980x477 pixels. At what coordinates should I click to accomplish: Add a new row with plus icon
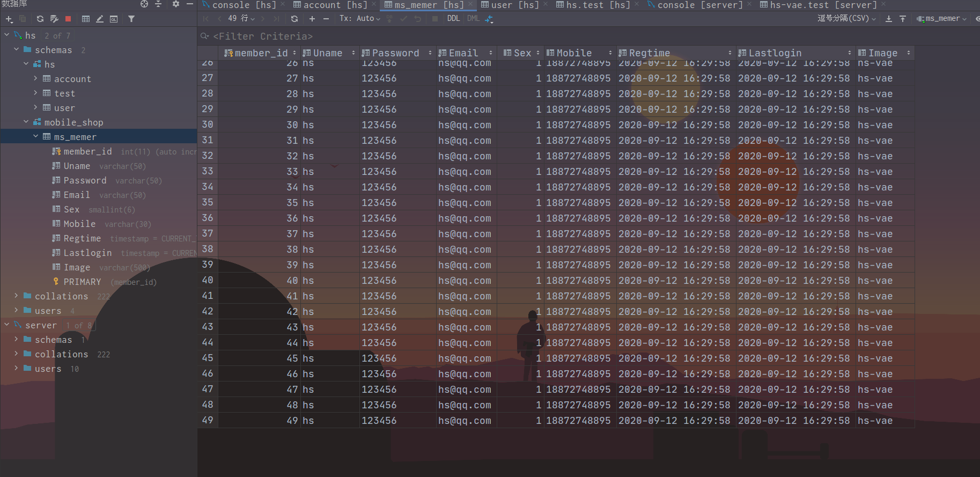pyautogui.click(x=312, y=18)
